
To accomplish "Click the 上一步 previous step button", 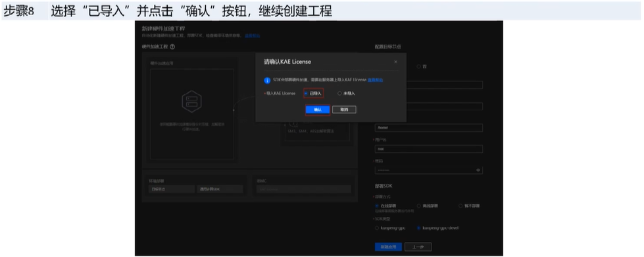I will tap(418, 246).
